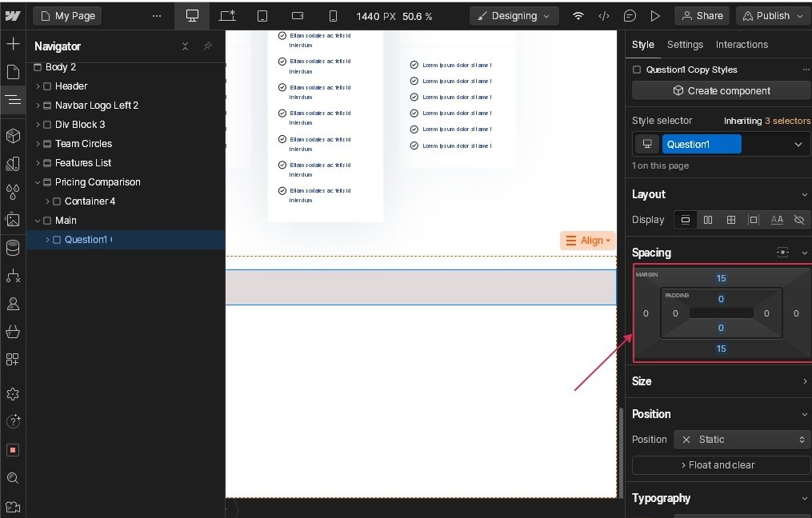The image size is (812, 518).
Task: Switch to the Interactions tab
Action: click(x=742, y=45)
